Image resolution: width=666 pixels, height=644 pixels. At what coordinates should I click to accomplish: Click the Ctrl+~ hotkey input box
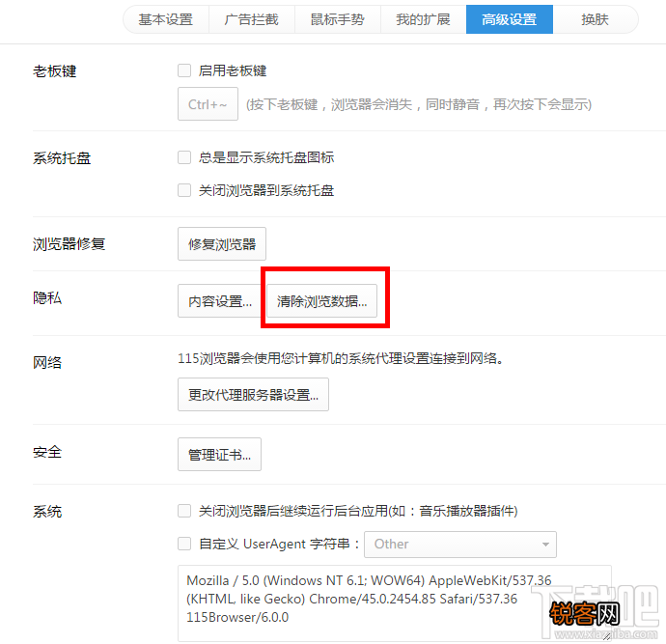point(208,104)
